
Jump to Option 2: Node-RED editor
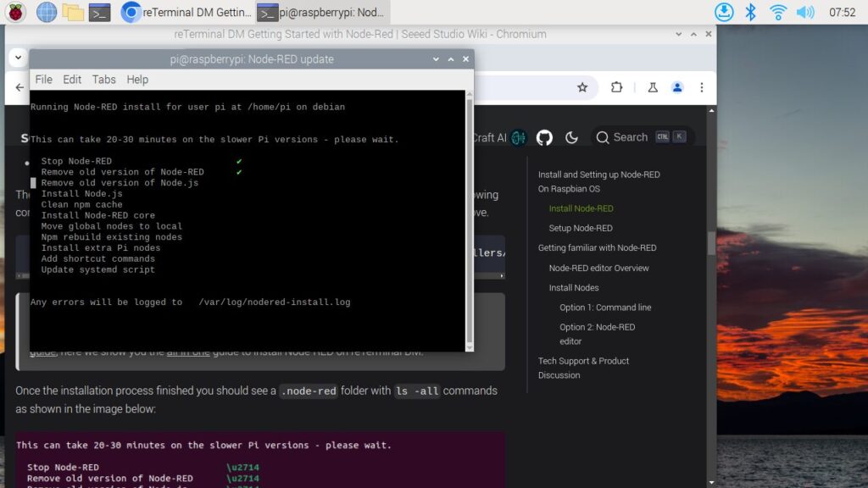(x=598, y=334)
